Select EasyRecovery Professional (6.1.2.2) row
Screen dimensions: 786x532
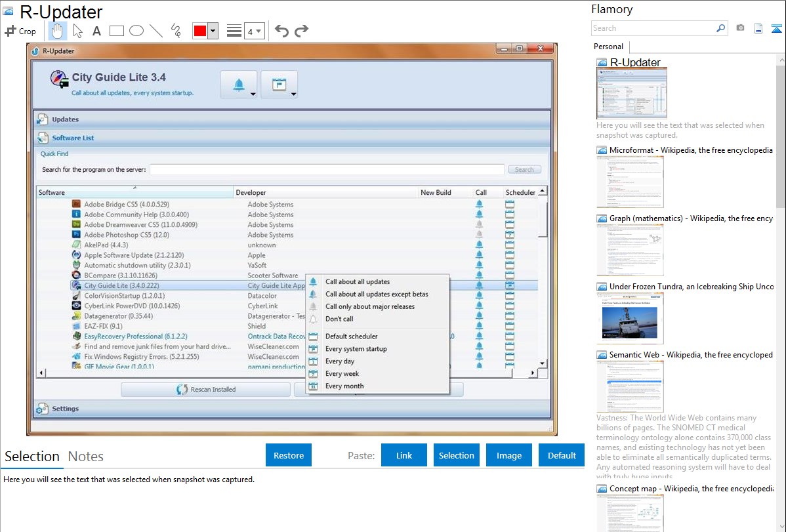[x=287, y=337]
